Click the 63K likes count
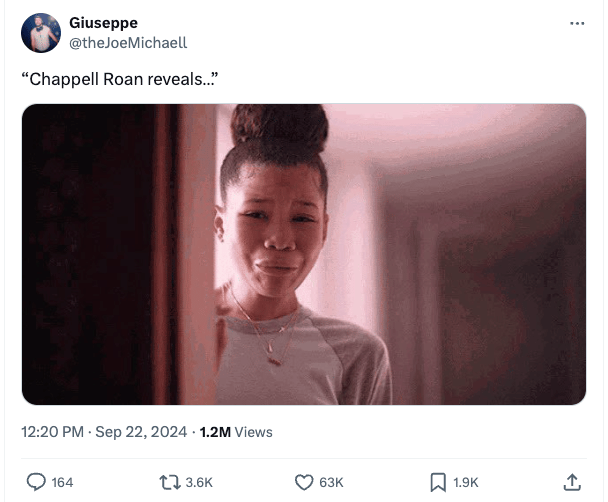This screenshot has height=502, width=608. (331, 482)
